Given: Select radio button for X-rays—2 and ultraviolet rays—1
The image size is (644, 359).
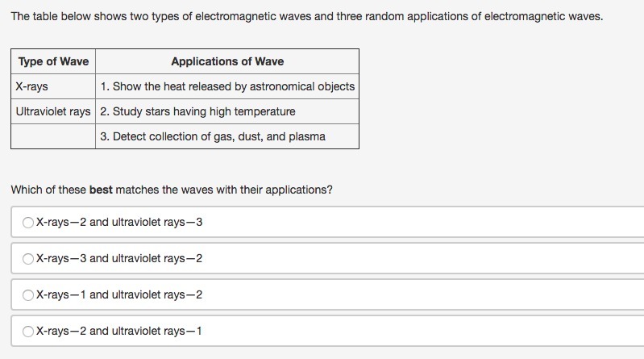Looking at the screenshot, I should tap(28, 331).
